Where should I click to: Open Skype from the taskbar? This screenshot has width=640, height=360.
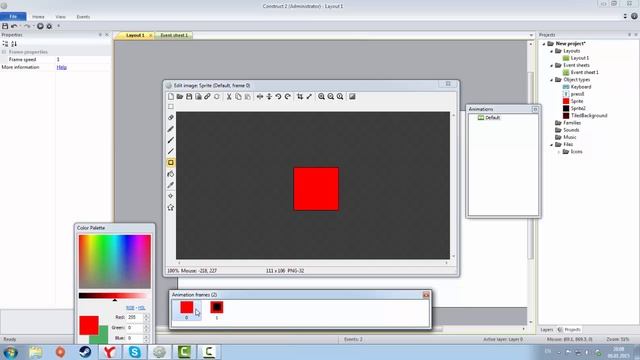[135, 352]
